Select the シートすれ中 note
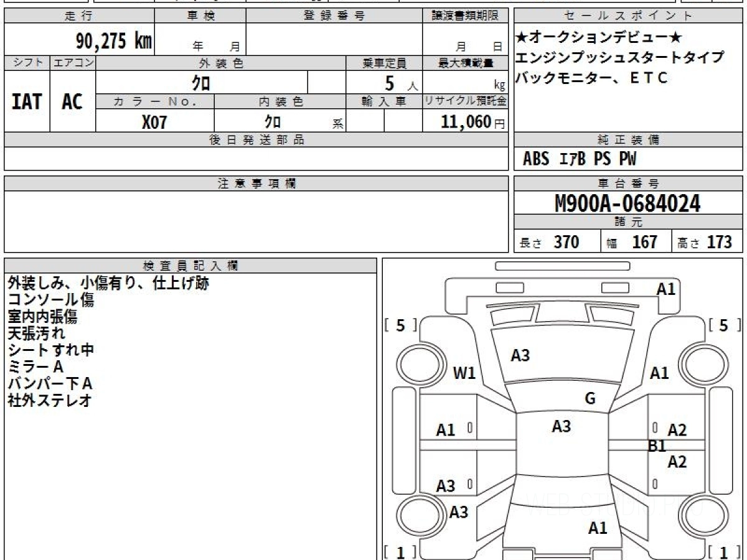Viewport: 747px width, 560px height. (51, 350)
